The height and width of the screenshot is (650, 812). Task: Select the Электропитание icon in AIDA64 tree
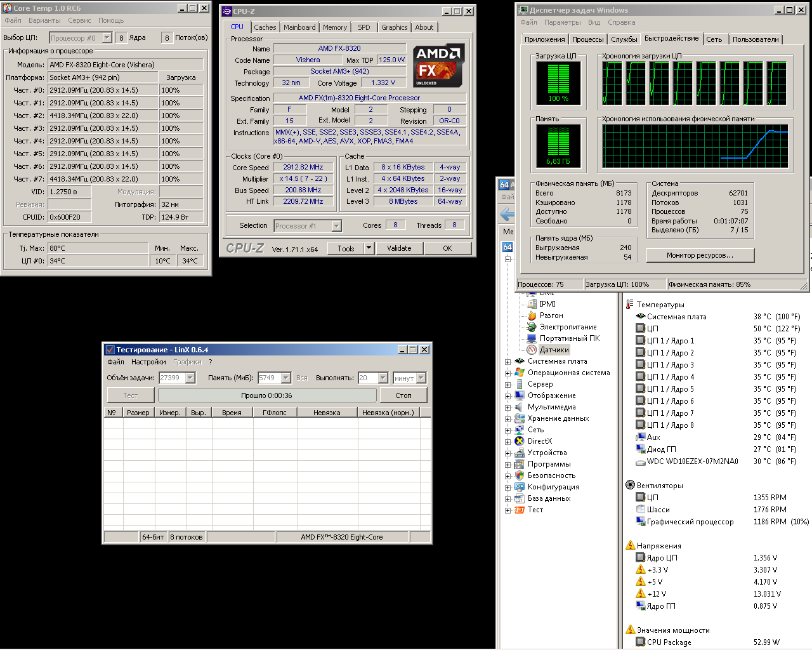coord(532,327)
